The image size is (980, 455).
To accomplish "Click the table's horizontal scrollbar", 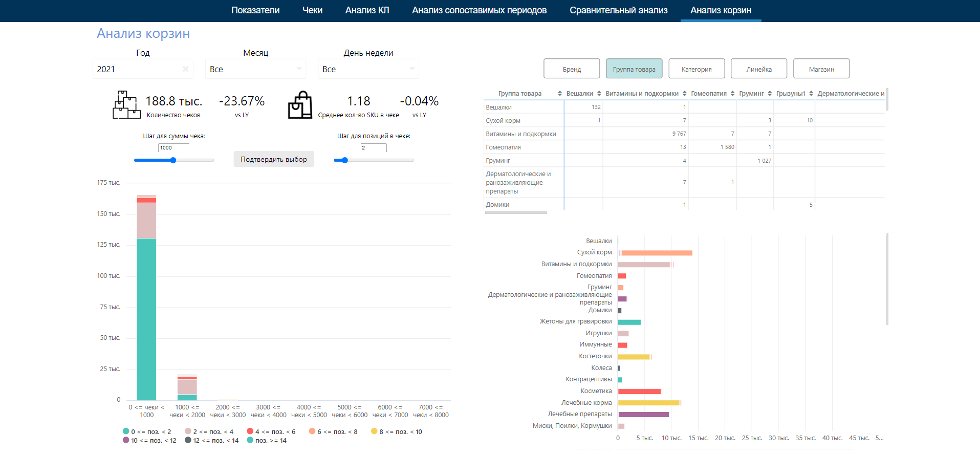I will [516, 212].
